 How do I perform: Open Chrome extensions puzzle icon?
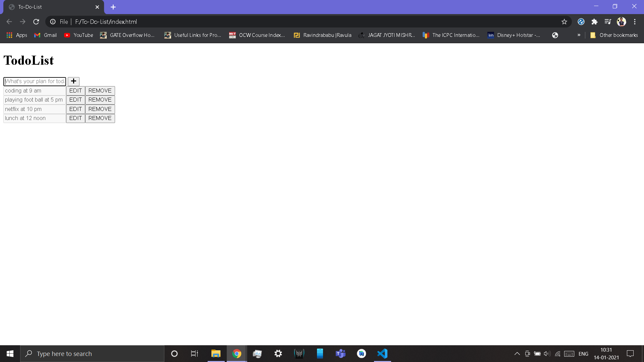coord(594,22)
